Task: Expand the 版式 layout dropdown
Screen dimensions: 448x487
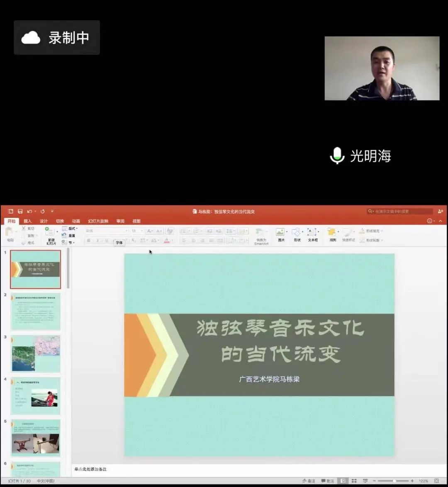Action: pos(70,229)
